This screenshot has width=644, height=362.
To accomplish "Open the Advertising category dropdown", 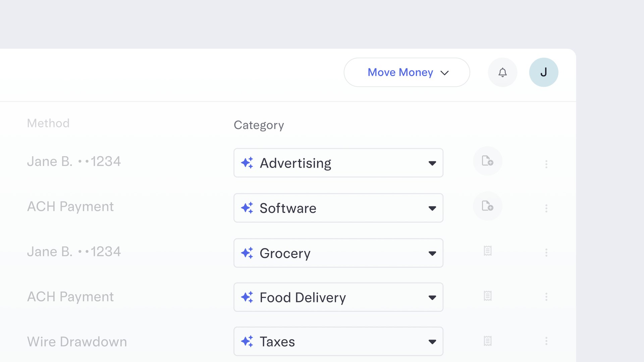I will pyautogui.click(x=433, y=163).
